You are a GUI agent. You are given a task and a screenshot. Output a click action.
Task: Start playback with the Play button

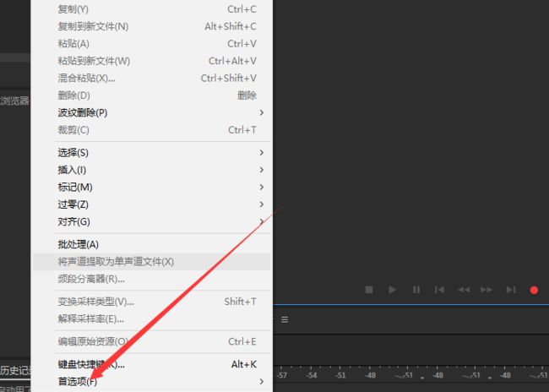click(392, 290)
